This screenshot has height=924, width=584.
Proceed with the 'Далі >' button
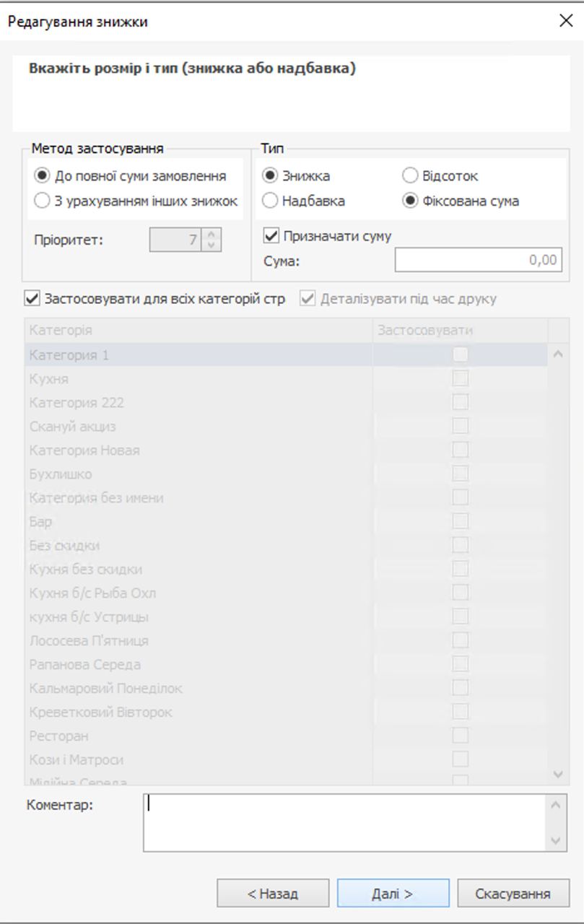[x=393, y=893]
